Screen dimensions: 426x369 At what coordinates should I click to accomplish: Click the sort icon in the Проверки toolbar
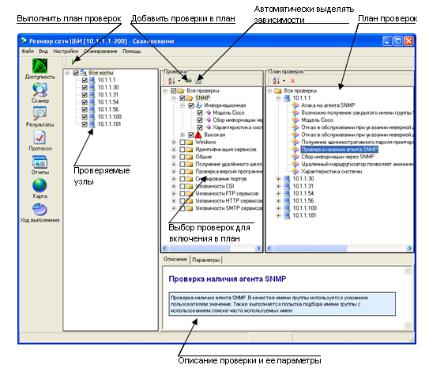point(171,80)
